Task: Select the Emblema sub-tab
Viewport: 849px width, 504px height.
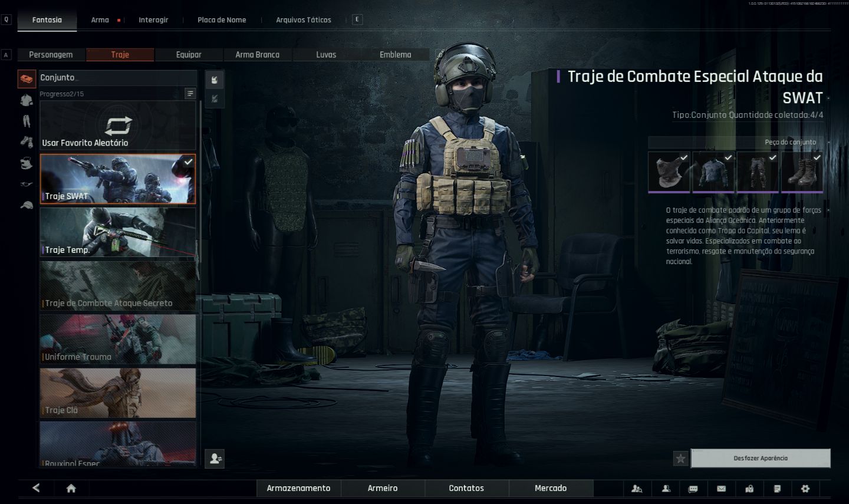Action: pyautogui.click(x=396, y=55)
